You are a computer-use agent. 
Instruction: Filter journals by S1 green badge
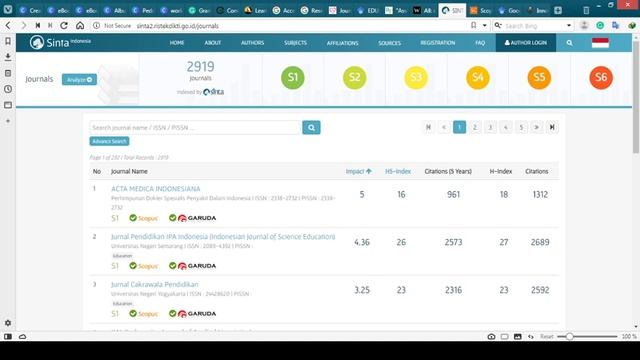pos(293,78)
